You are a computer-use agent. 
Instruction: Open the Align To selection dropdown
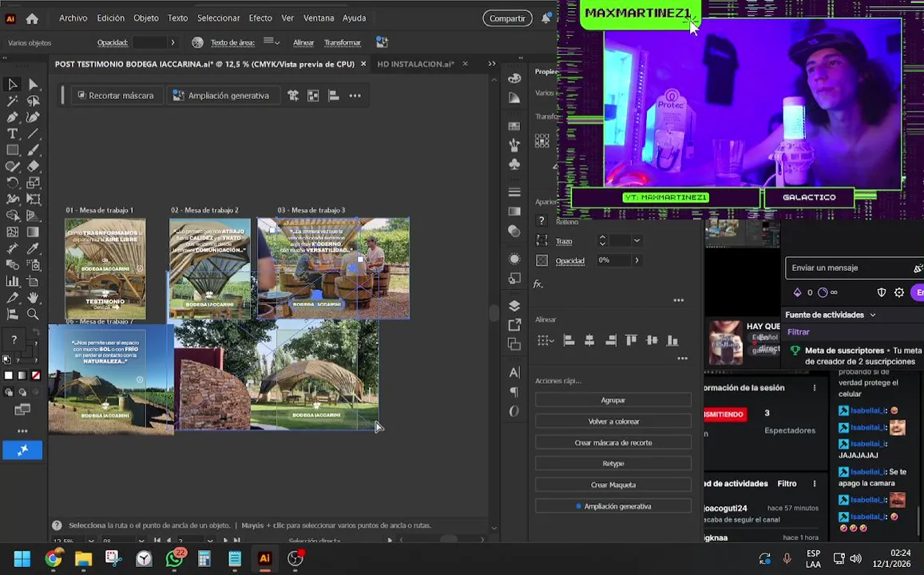point(545,340)
